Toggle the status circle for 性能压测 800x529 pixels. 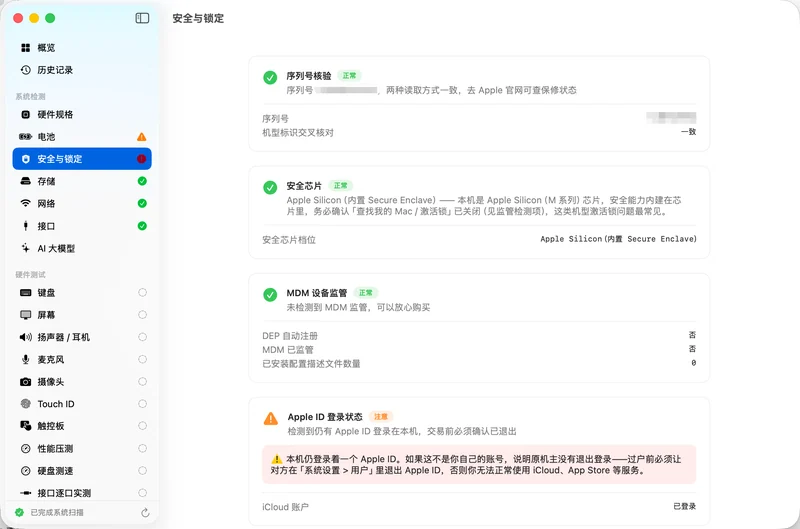(x=142, y=448)
